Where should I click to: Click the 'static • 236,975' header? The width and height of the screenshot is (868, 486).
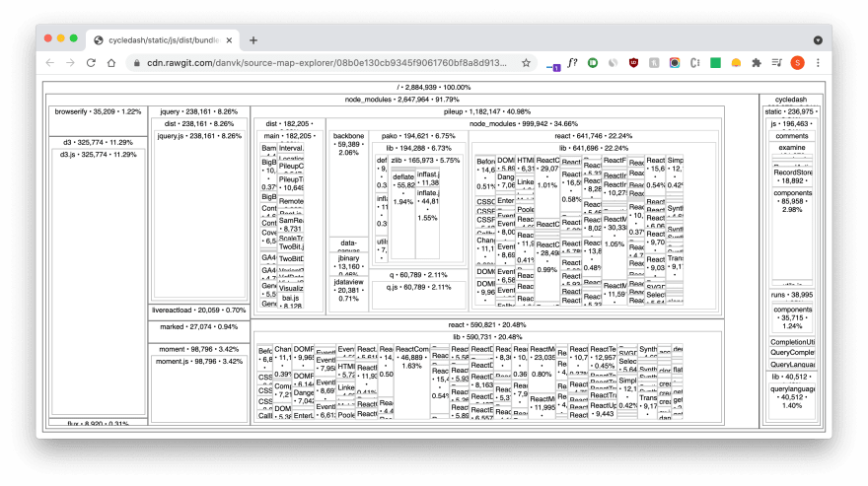(x=791, y=111)
